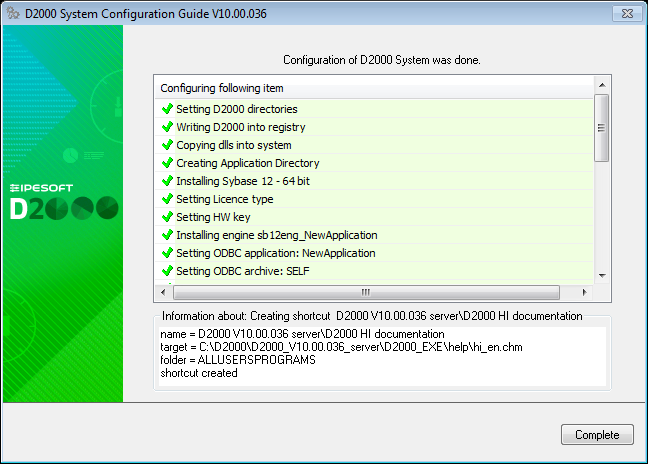This screenshot has width=648, height=464.
Task: Click the Complete button
Action: click(x=597, y=434)
